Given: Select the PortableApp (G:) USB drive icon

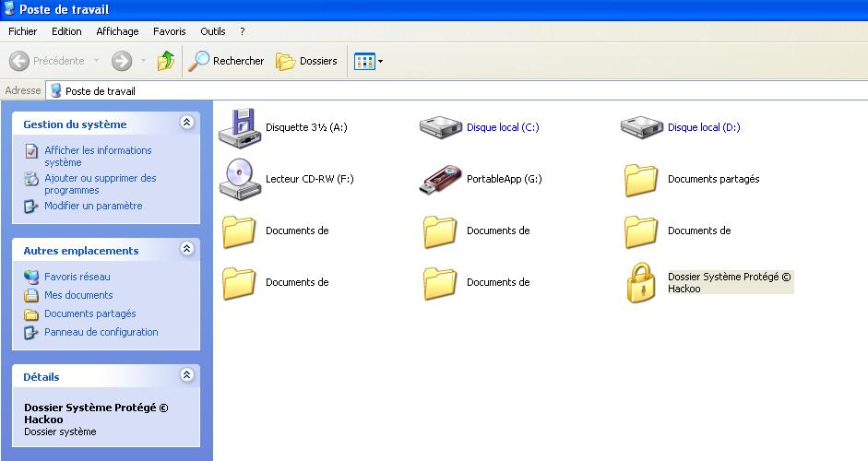Looking at the screenshot, I should 440,179.
